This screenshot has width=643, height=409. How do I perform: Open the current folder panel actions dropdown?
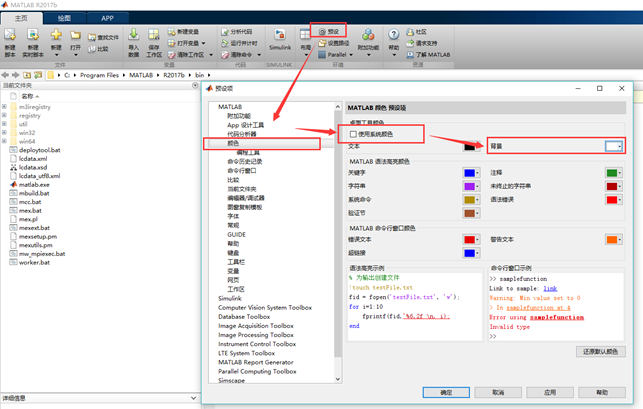tap(195, 85)
